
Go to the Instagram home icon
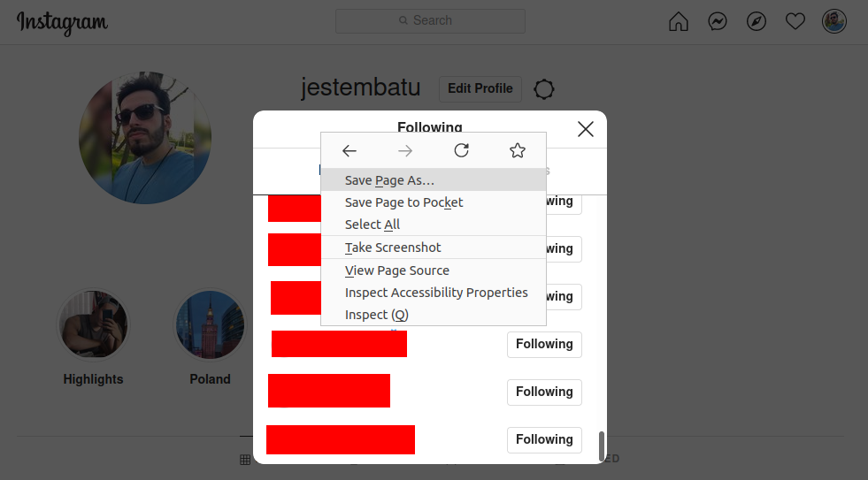[678, 21]
